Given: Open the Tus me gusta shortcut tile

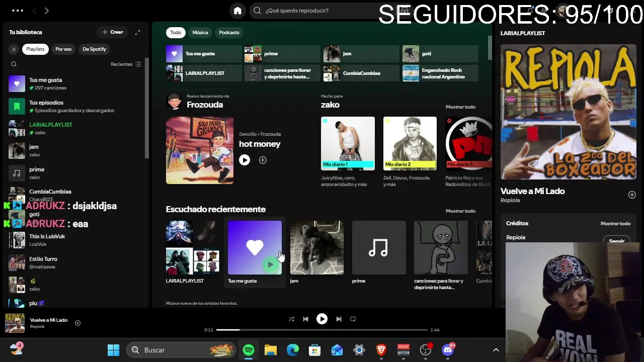Looking at the screenshot, I should click(x=204, y=54).
